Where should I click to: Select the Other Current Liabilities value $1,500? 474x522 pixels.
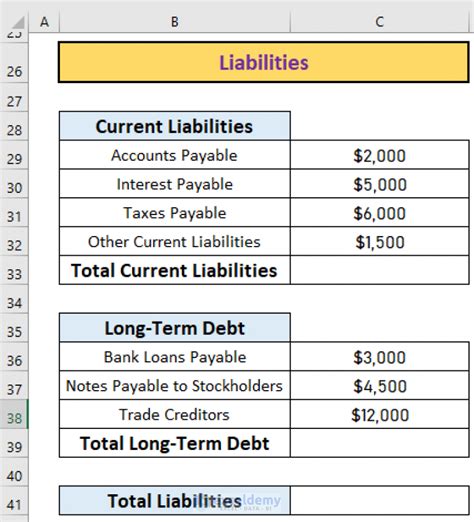pyautogui.click(x=380, y=241)
